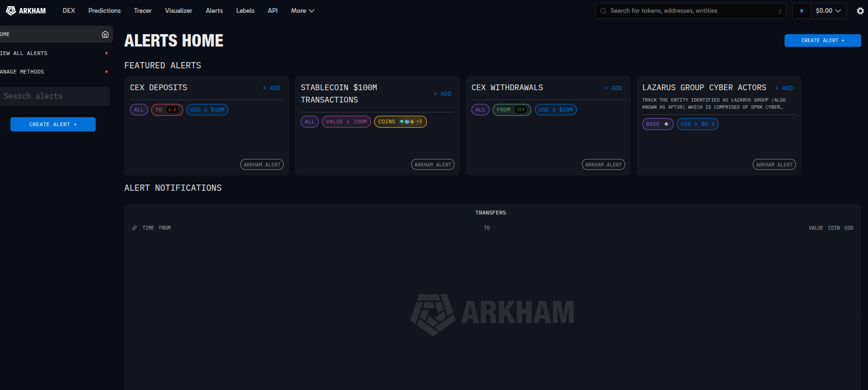Click the home icon in sidebar
868x390 pixels.
[105, 34]
